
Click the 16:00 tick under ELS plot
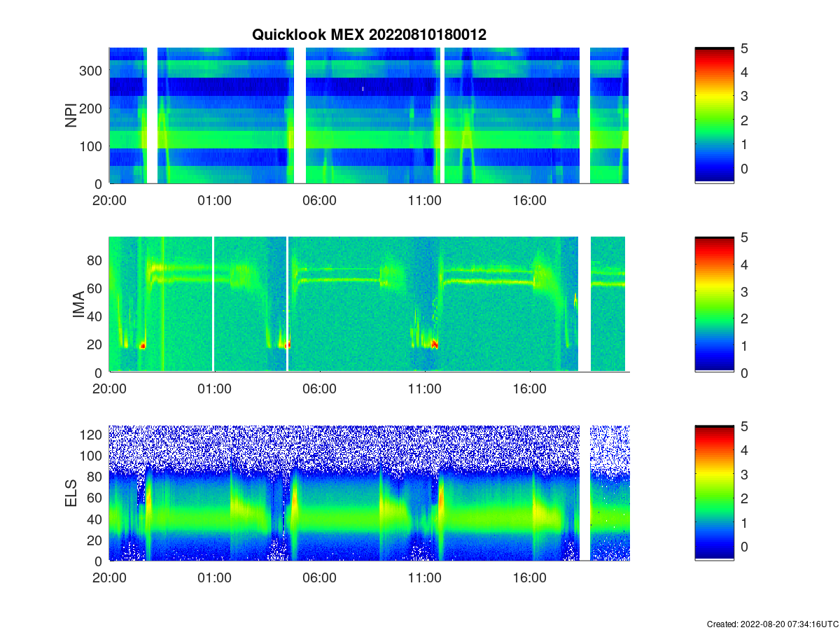coord(529,578)
